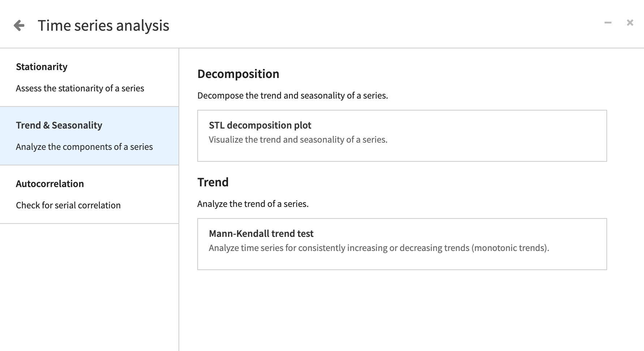Switch to the Trend & Seasonality section
644x351 pixels.
coord(59,125)
